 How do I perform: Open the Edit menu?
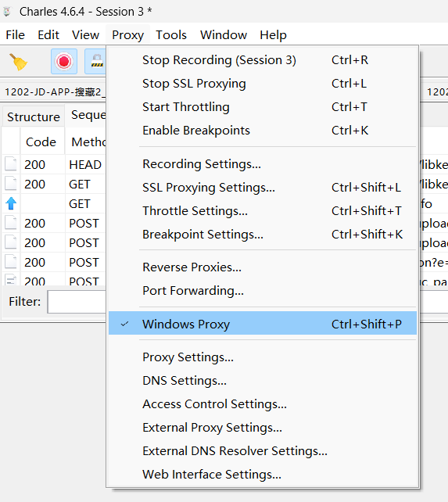(x=48, y=34)
